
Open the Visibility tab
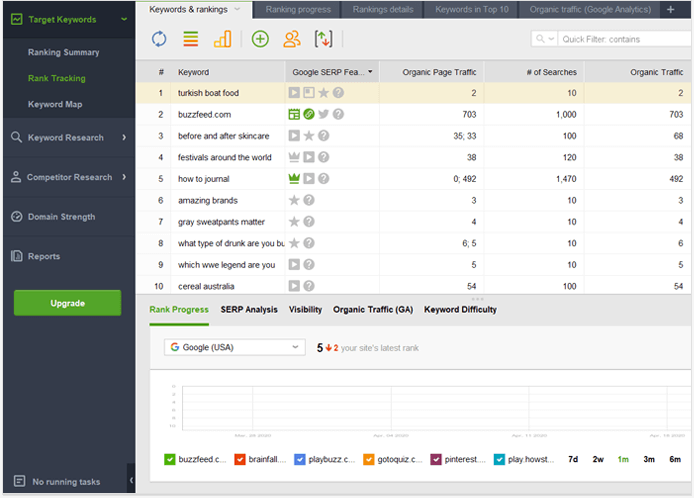305,309
